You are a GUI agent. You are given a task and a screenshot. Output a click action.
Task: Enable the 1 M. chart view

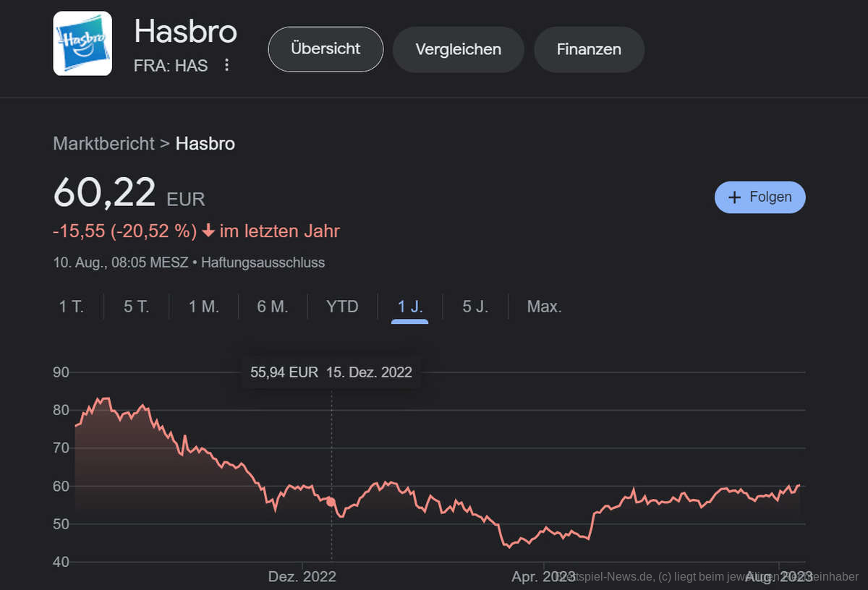tap(203, 306)
